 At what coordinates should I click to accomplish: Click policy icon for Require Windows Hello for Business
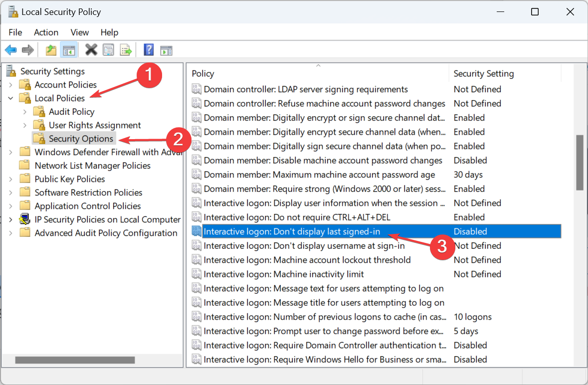pyautogui.click(x=196, y=360)
